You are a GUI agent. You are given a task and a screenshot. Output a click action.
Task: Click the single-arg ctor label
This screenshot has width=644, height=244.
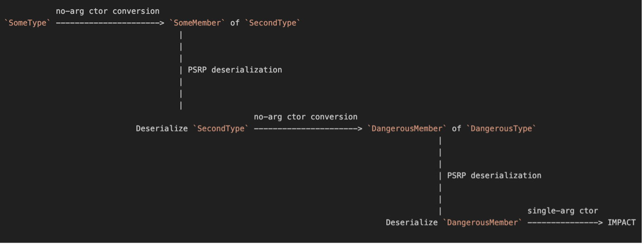(563, 211)
